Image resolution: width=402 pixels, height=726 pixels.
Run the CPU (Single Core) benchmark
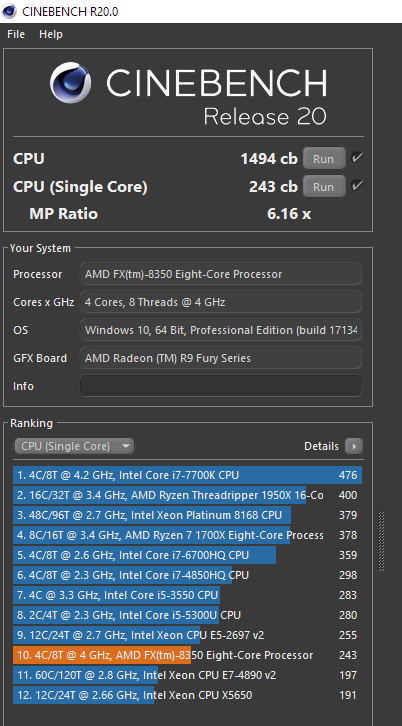324,187
